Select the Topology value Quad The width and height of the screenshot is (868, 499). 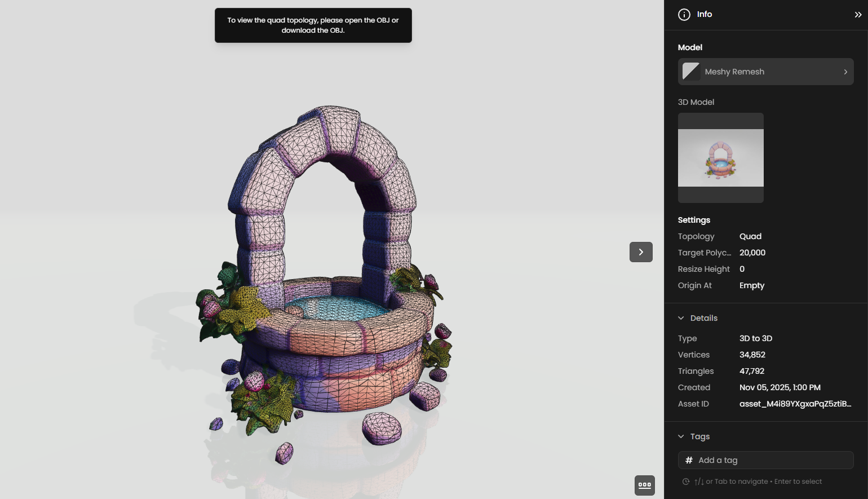pyautogui.click(x=750, y=236)
